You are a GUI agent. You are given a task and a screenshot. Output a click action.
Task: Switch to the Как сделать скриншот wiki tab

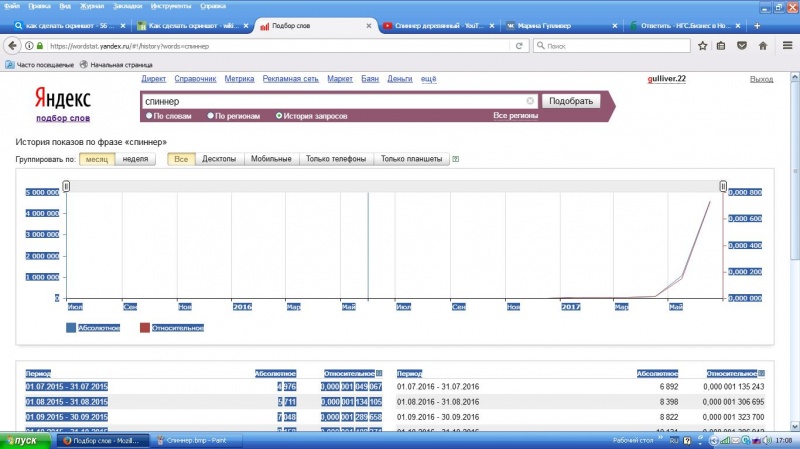click(193, 26)
